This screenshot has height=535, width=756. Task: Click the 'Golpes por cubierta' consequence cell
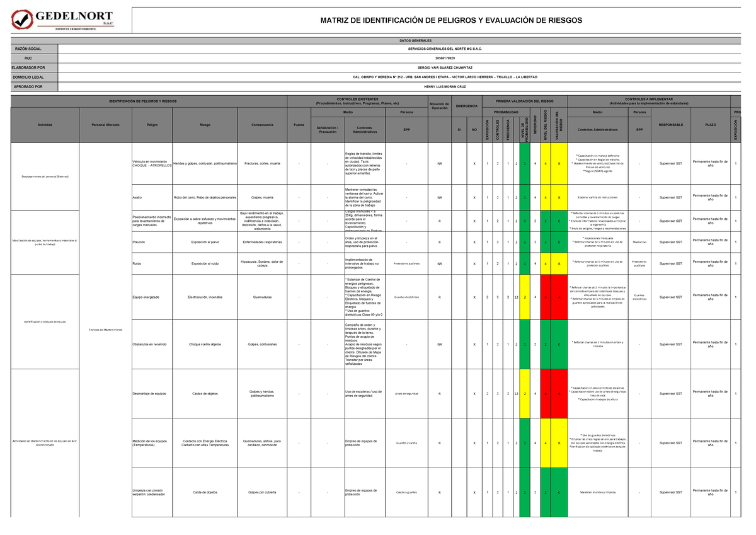262,492
